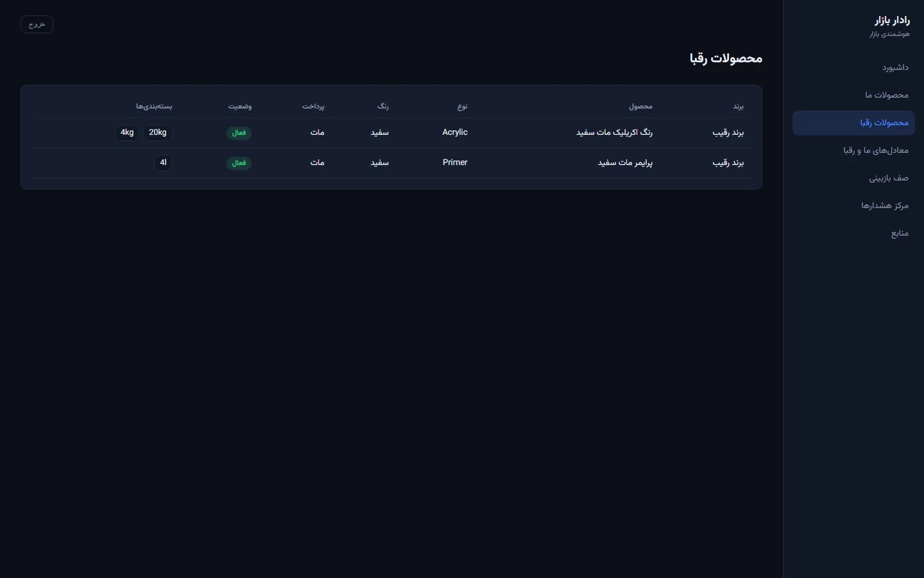Click فعال status badge in Primer row
Viewport: 924px width, 578px height.
[x=239, y=163]
